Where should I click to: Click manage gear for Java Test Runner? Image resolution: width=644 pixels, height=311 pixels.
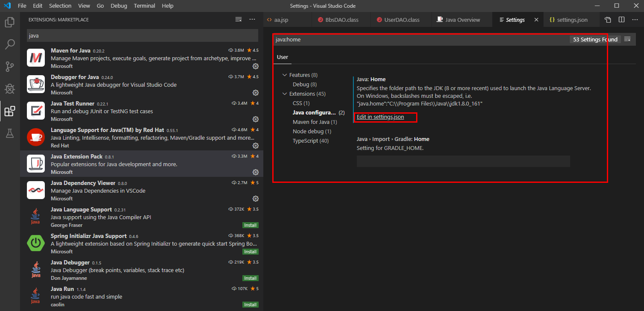256,119
